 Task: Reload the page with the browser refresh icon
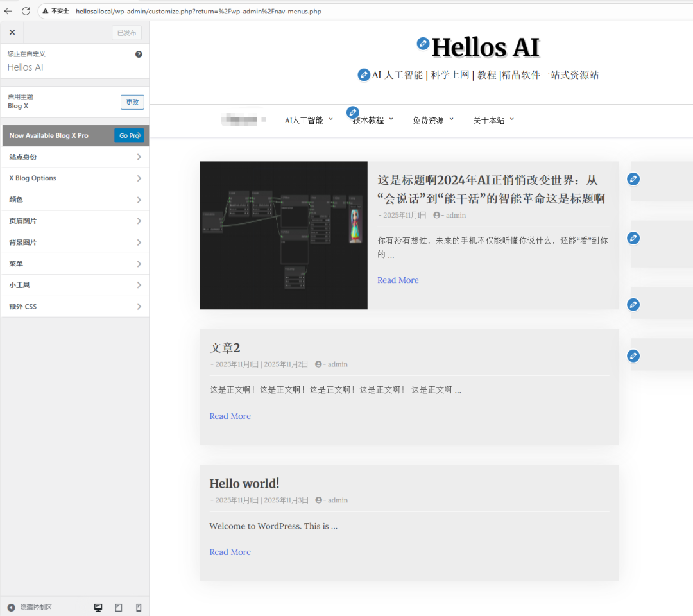(x=26, y=11)
